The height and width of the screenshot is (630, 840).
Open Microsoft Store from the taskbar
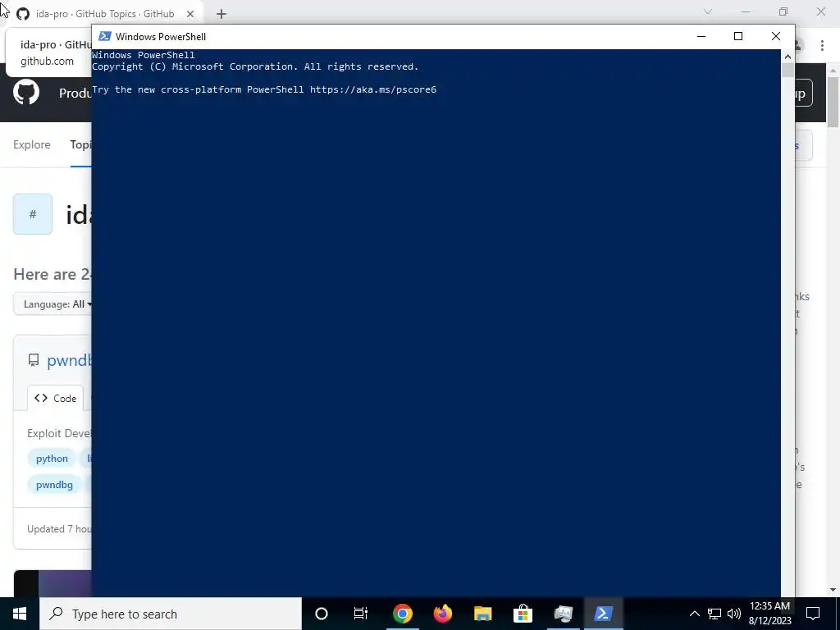523,614
